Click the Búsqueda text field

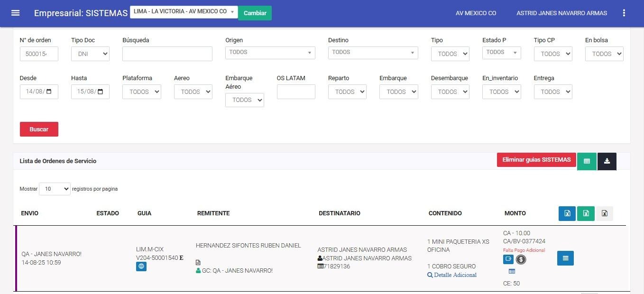tap(167, 54)
